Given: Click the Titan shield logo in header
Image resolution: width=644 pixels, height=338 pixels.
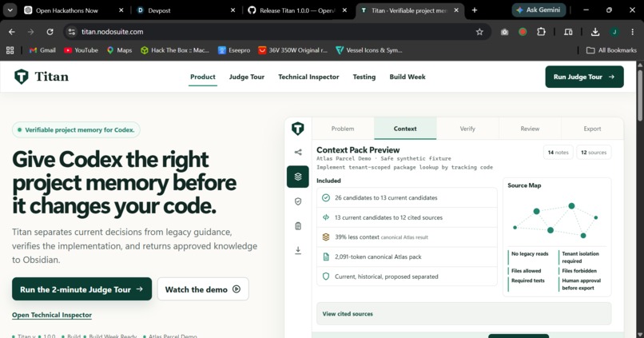Looking at the screenshot, I should click(22, 77).
